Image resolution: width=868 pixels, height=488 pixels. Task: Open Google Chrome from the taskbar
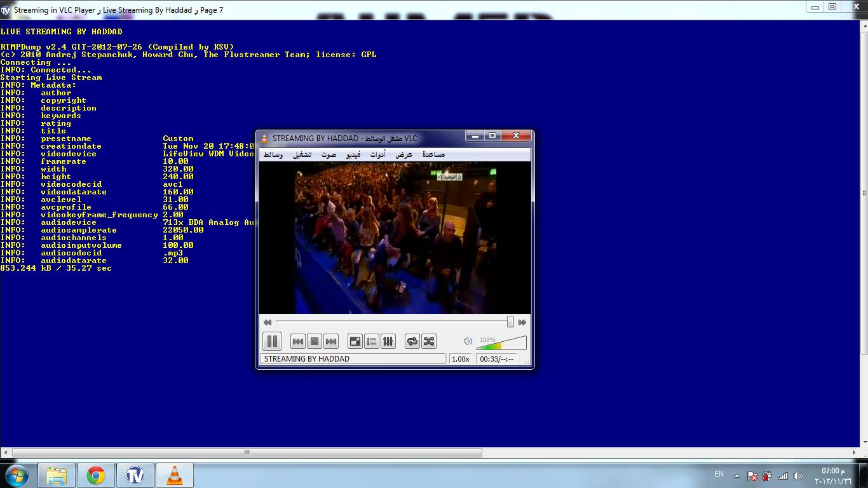(x=96, y=475)
